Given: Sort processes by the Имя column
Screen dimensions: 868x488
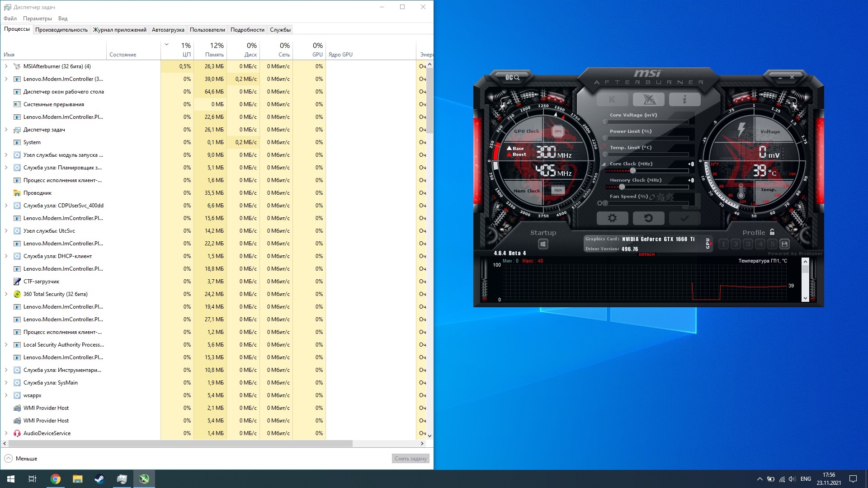Looking at the screenshot, I should (x=53, y=50).
